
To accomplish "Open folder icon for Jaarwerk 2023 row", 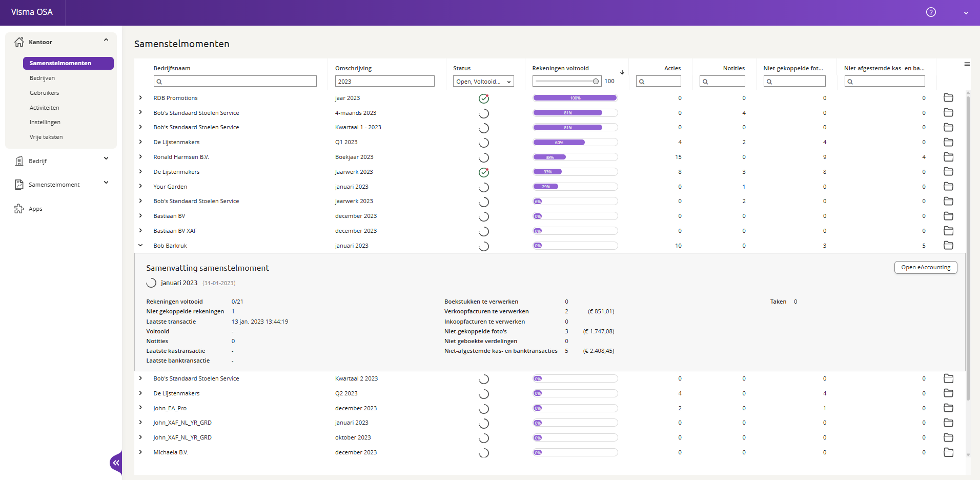I will coord(948,171).
